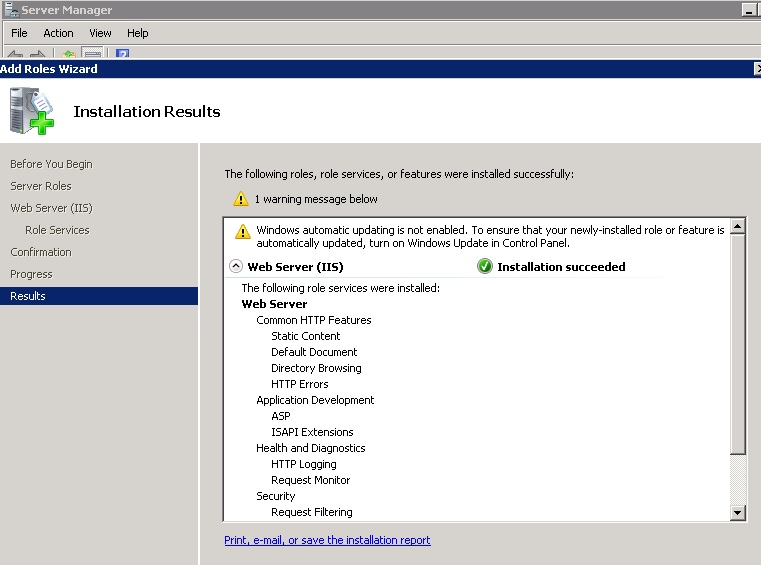Click the 'Security' entry
This screenshot has height=565, width=761.
pos(276,496)
